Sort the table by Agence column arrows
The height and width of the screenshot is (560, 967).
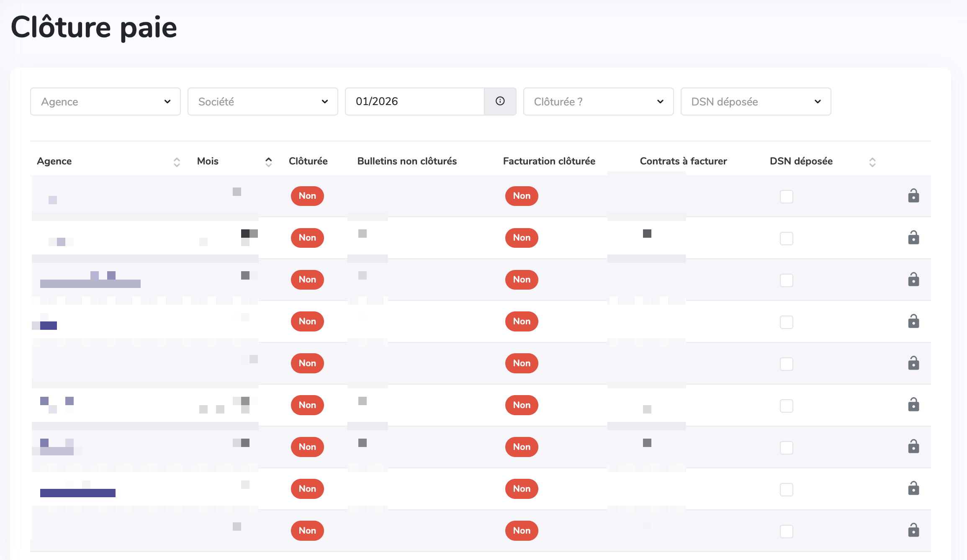point(177,162)
